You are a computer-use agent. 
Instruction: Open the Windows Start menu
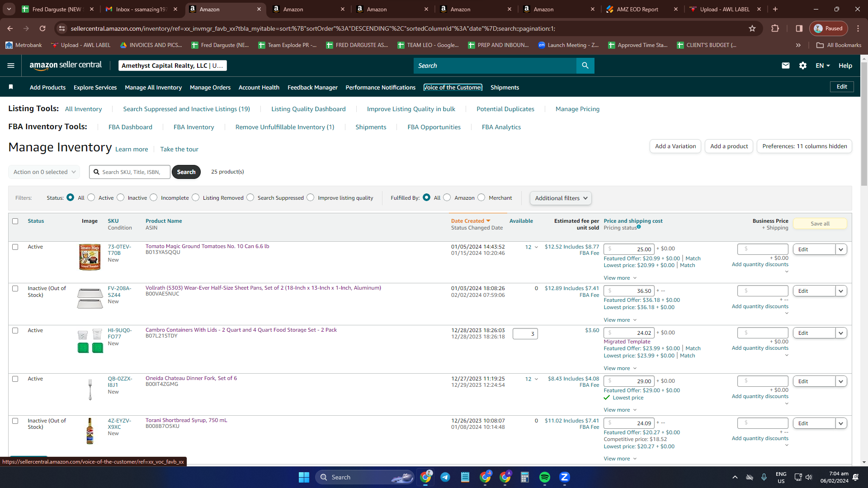(304, 477)
